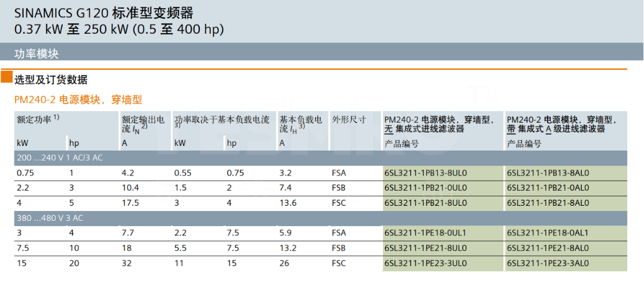Select FSC in the 6SL3211-1PB21-8UL0 row
This screenshot has width=644, height=286.
(339, 202)
